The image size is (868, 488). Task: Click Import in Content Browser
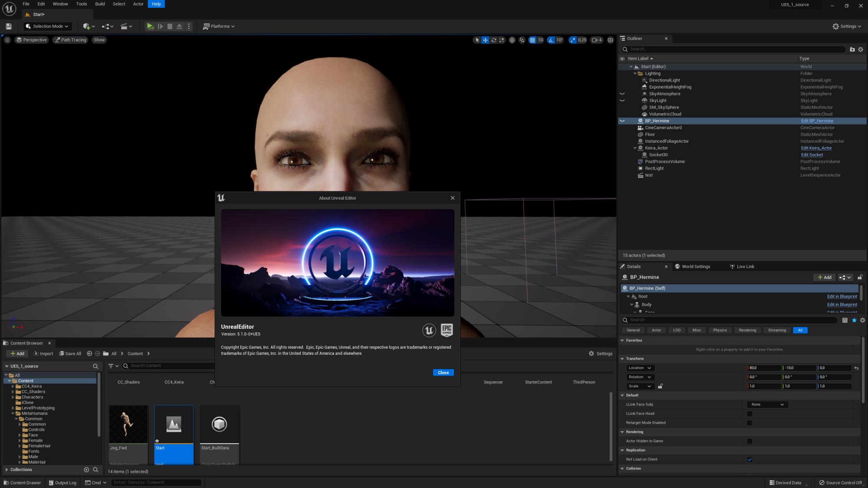tap(43, 354)
